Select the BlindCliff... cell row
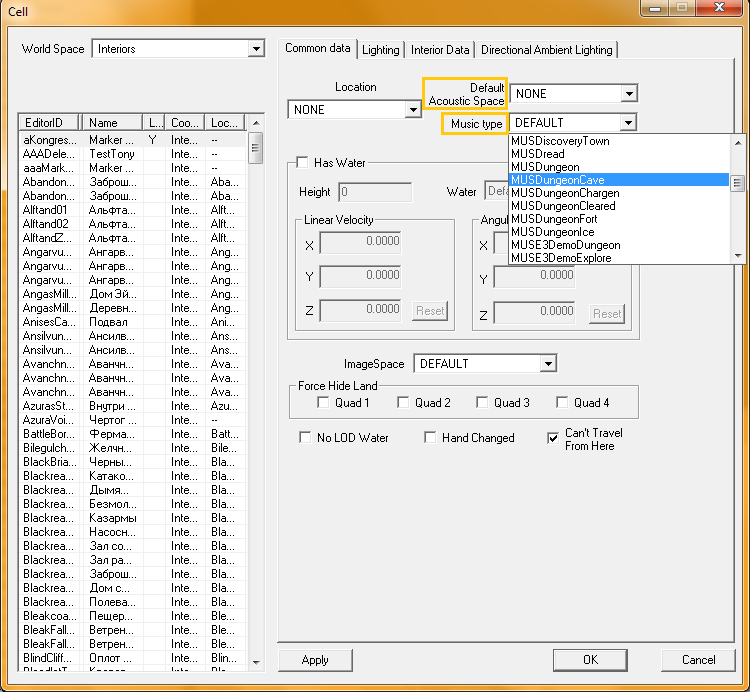Screen dimensions: 750x692 133,658
